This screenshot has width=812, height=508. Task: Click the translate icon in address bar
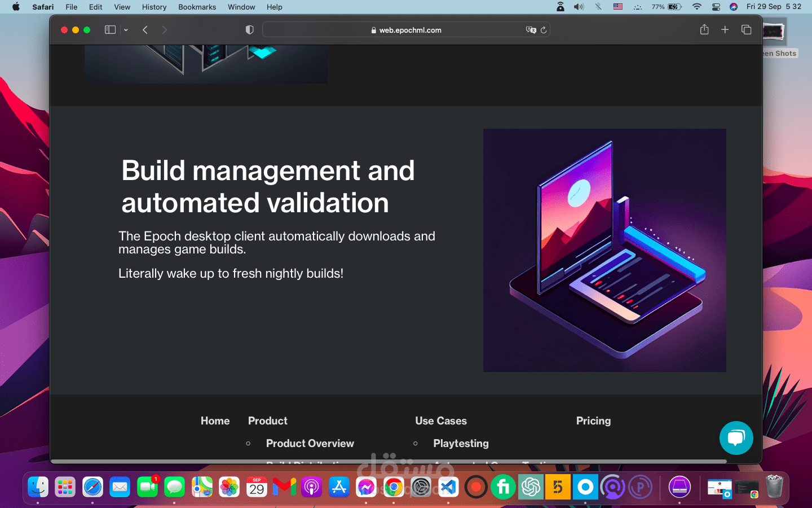click(531, 30)
